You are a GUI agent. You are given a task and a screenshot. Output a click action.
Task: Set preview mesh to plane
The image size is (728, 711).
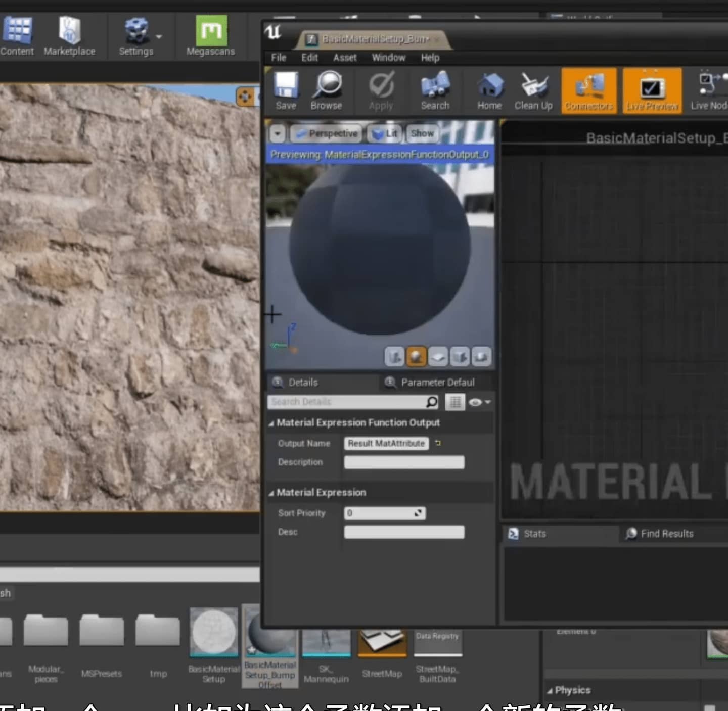438,357
